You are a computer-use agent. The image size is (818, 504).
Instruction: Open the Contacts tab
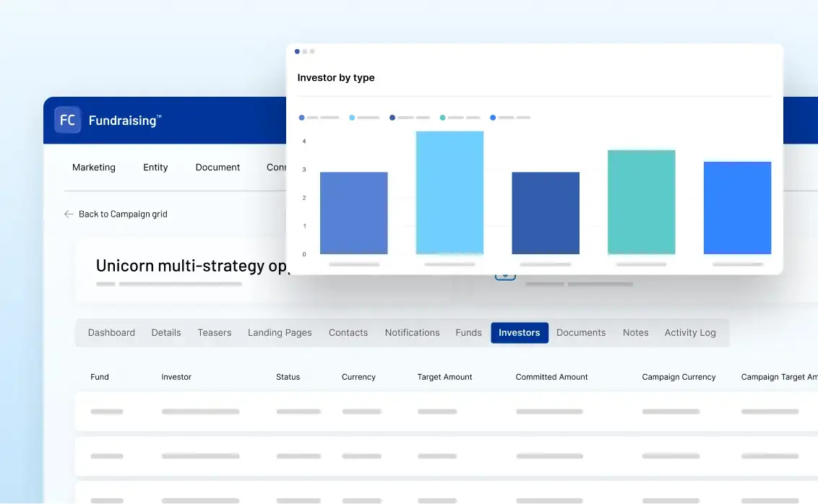point(348,333)
